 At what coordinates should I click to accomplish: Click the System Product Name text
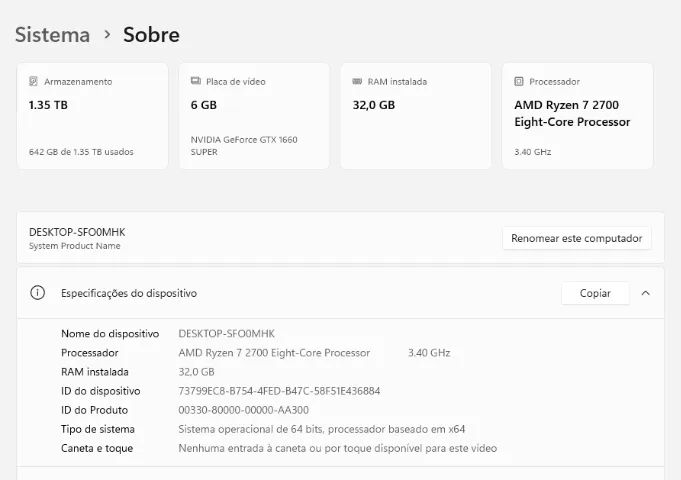click(x=75, y=245)
